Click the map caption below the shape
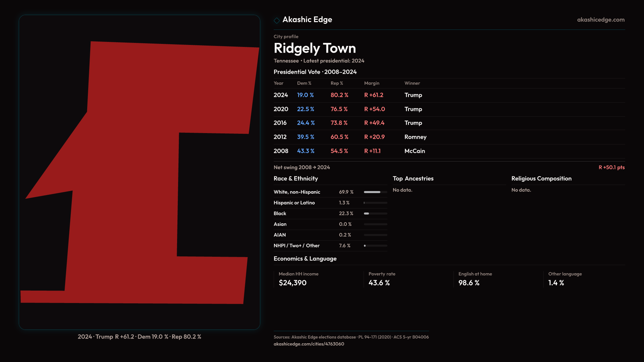 [x=139, y=337]
